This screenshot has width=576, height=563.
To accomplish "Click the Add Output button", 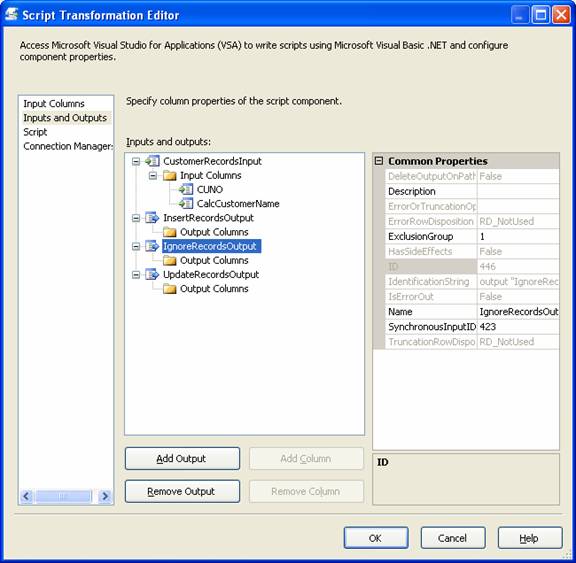I will [x=182, y=458].
